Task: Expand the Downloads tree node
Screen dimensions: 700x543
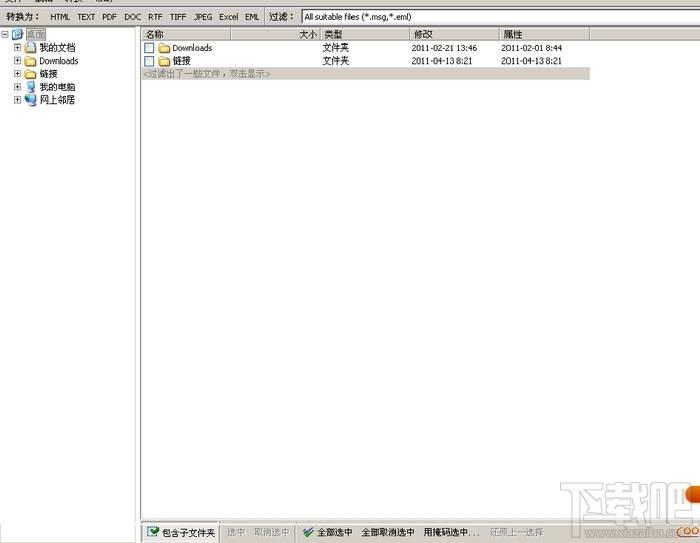Action: pos(17,60)
